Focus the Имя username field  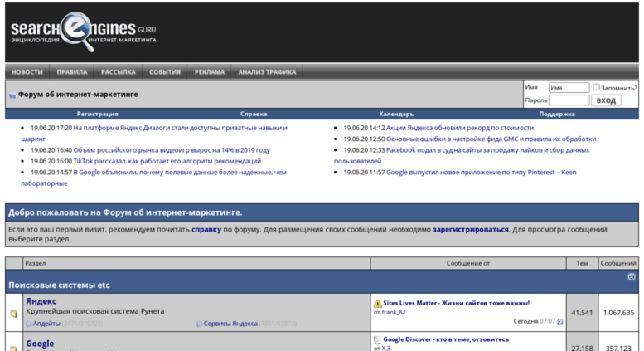click(569, 88)
